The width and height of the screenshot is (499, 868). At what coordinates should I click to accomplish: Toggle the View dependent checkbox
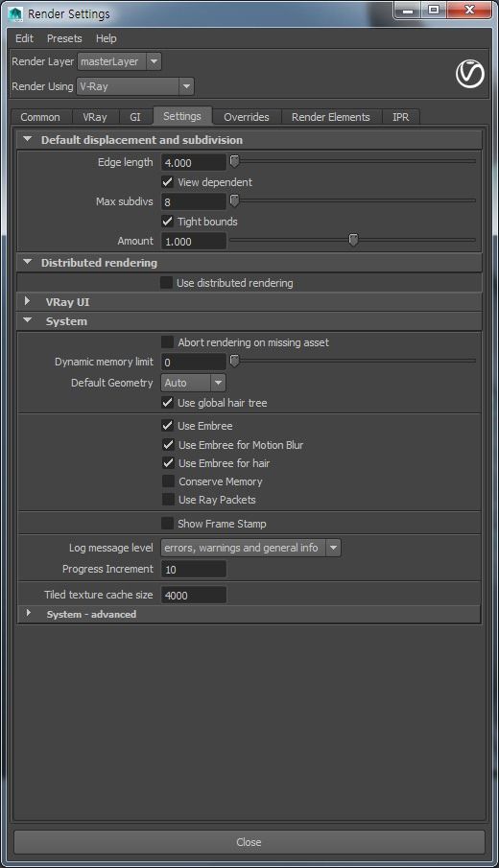(x=167, y=181)
